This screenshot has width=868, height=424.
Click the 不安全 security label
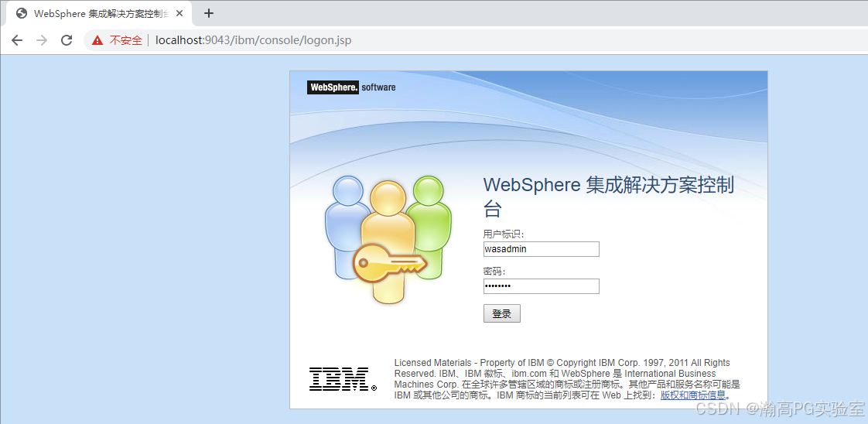[125, 40]
